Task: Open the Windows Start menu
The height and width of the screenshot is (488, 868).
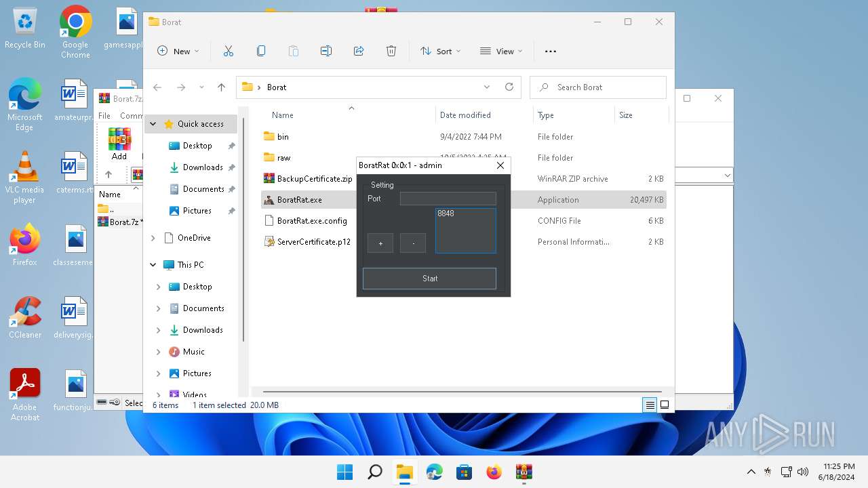Action: tap(344, 472)
